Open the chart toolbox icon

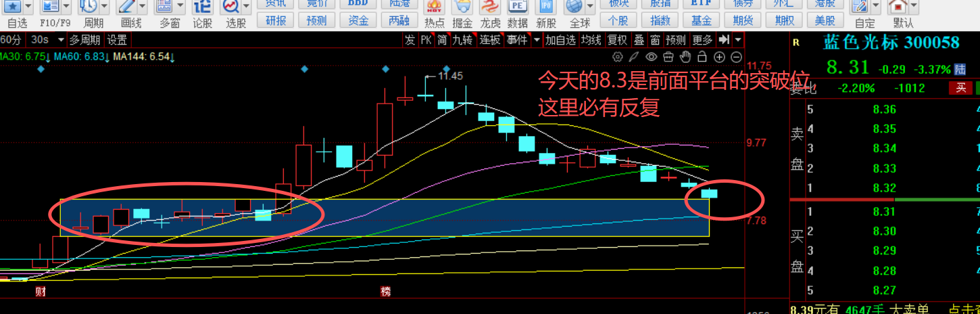[x=668, y=57]
